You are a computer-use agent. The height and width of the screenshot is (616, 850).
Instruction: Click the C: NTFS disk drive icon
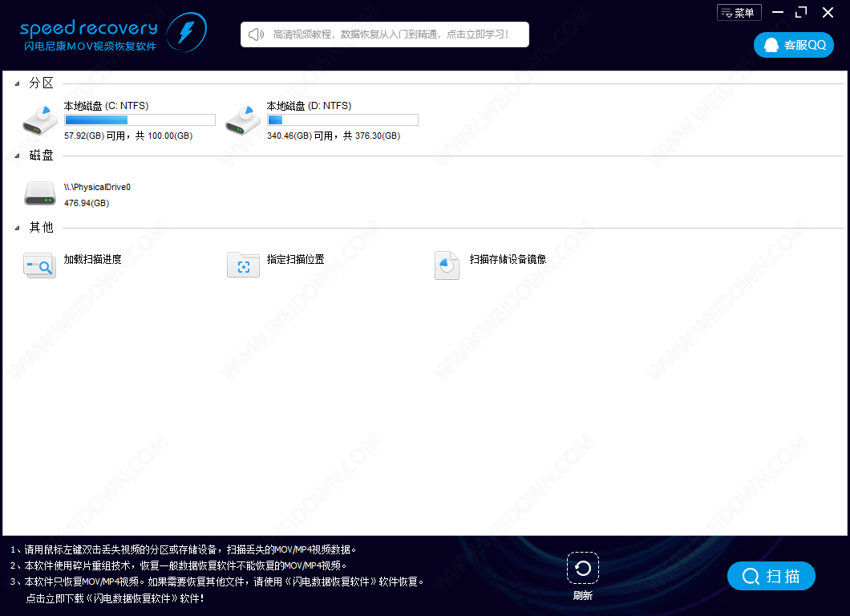[x=40, y=120]
